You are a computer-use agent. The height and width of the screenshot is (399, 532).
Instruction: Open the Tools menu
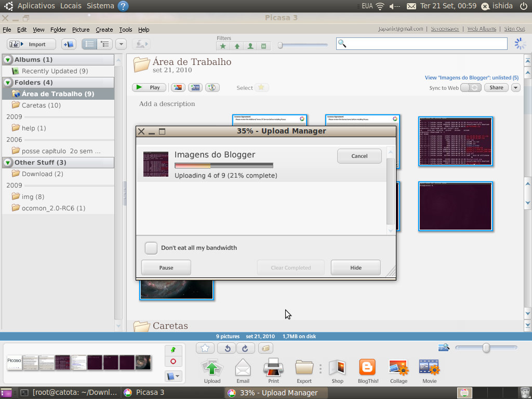[x=126, y=30]
